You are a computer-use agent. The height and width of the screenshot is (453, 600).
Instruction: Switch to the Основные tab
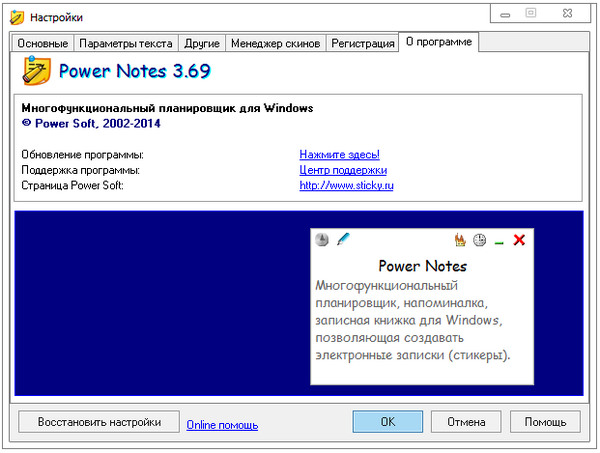pyautogui.click(x=43, y=43)
